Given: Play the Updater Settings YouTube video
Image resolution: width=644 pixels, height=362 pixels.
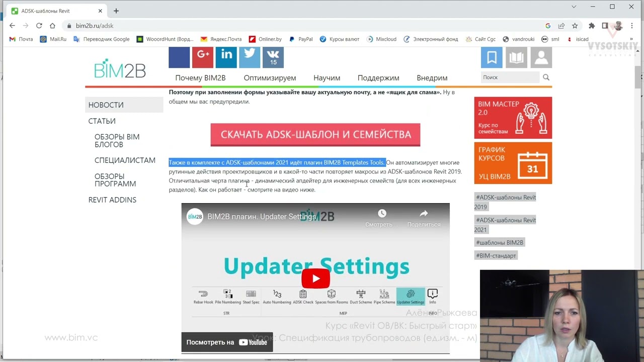Looking at the screenshot, I should tap(315, 279).
